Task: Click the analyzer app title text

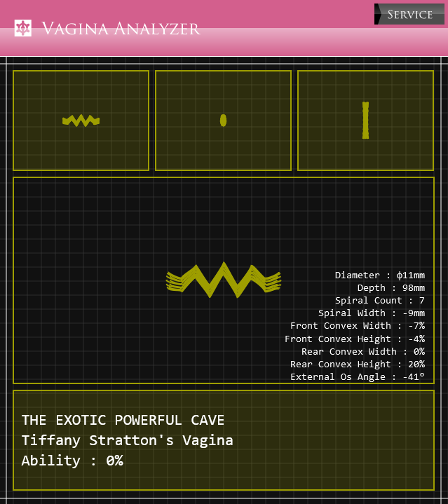Action: click(x=121, y=29)
